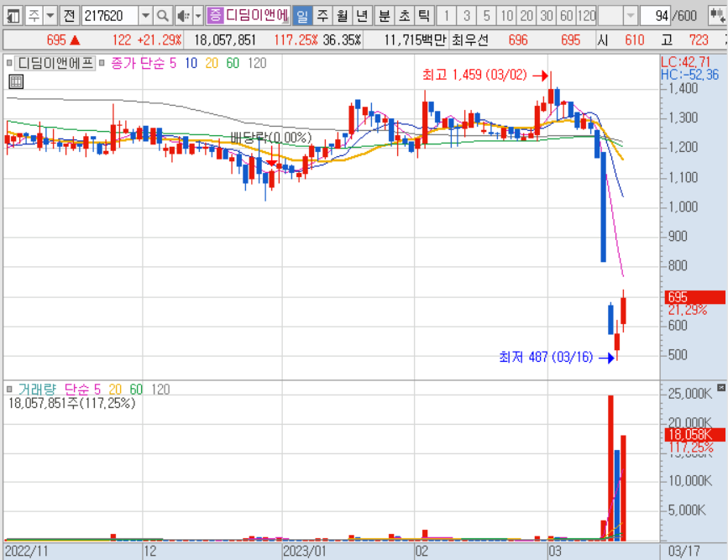Click the 주 market type button
This screenshot has height=560, width=728.
coord(34,16)
